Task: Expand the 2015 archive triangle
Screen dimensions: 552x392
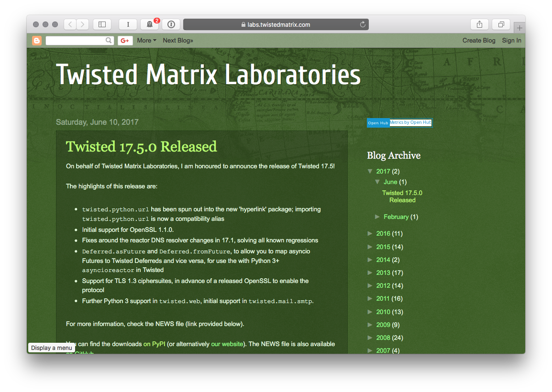Action: pos(370,247)
